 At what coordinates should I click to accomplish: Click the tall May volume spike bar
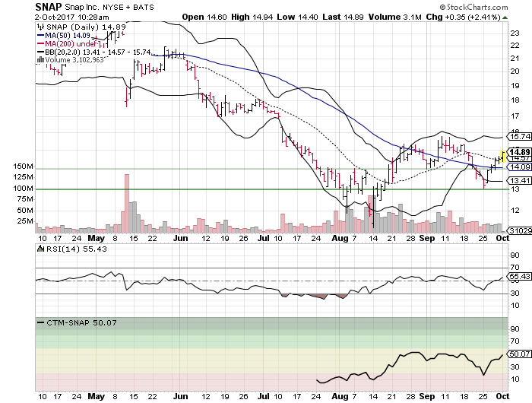click(127, 203)
